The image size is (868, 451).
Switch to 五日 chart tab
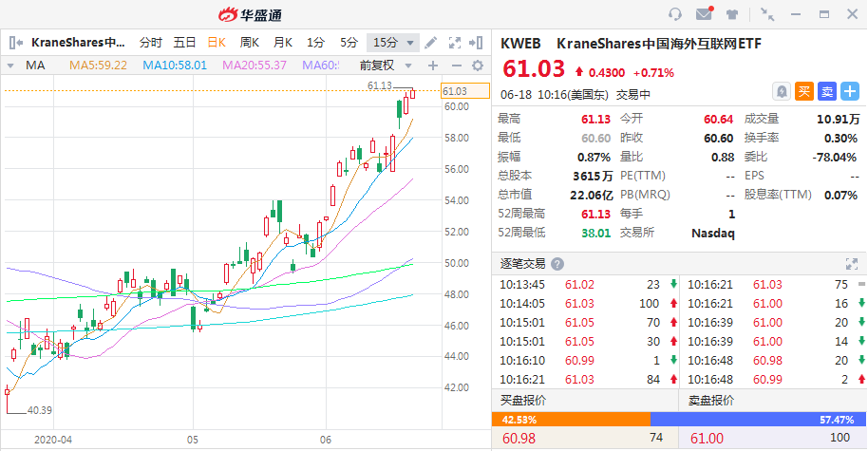[x=184, y=43]
